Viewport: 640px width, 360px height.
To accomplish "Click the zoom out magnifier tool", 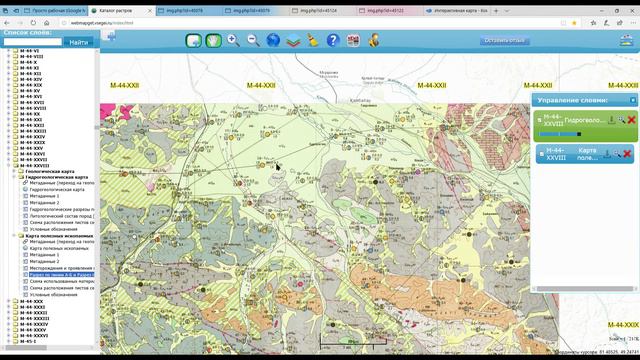I will (x=253, y=40).
